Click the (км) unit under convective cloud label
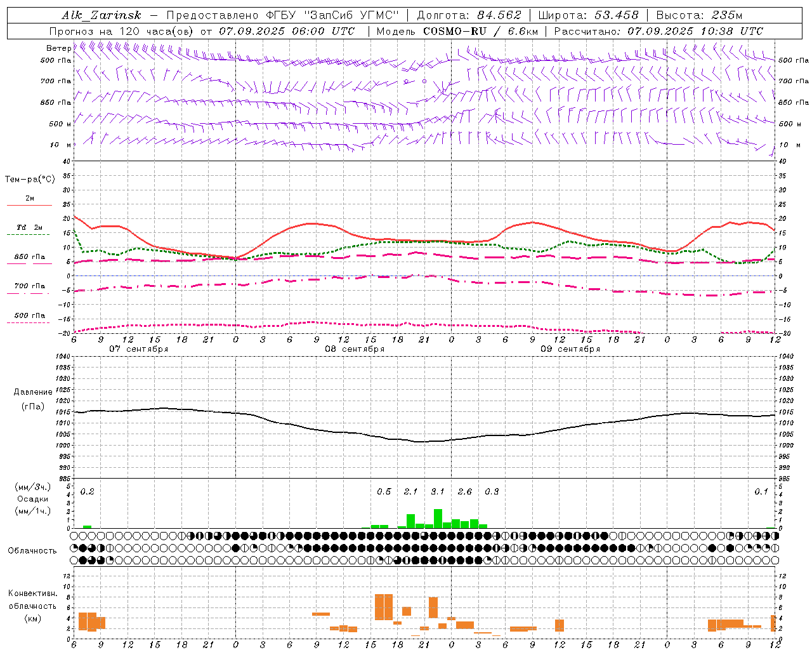Screen dimensions: 812x650 [32, 618]
